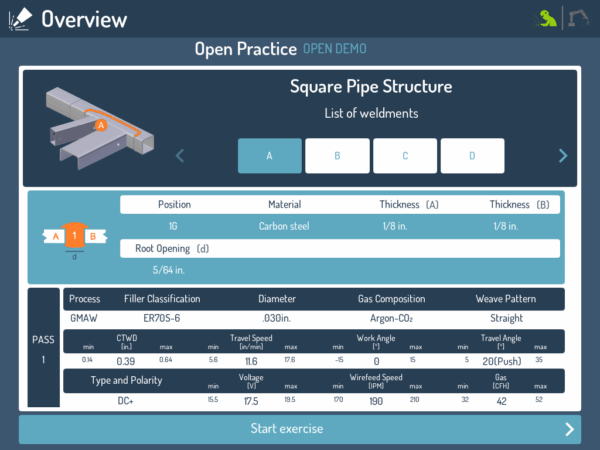Click the arrow on Start exercise bar
Viewport: 600px width, 450px height.
pos(570,429)
